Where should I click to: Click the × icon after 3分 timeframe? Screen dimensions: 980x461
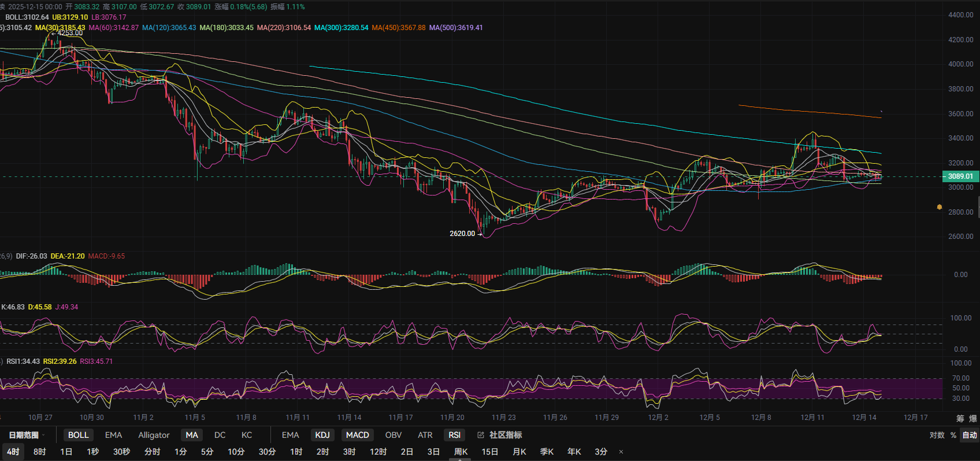(621, 452)
